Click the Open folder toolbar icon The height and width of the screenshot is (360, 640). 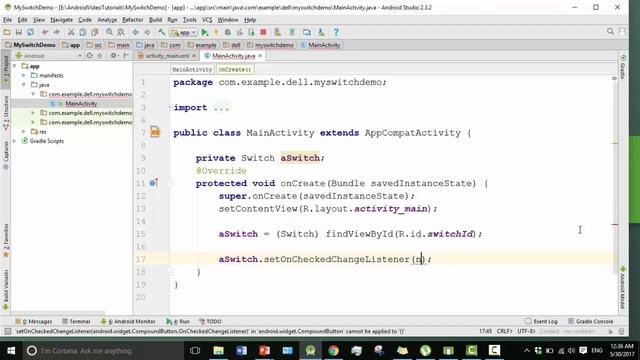click(x=7, y=32)
